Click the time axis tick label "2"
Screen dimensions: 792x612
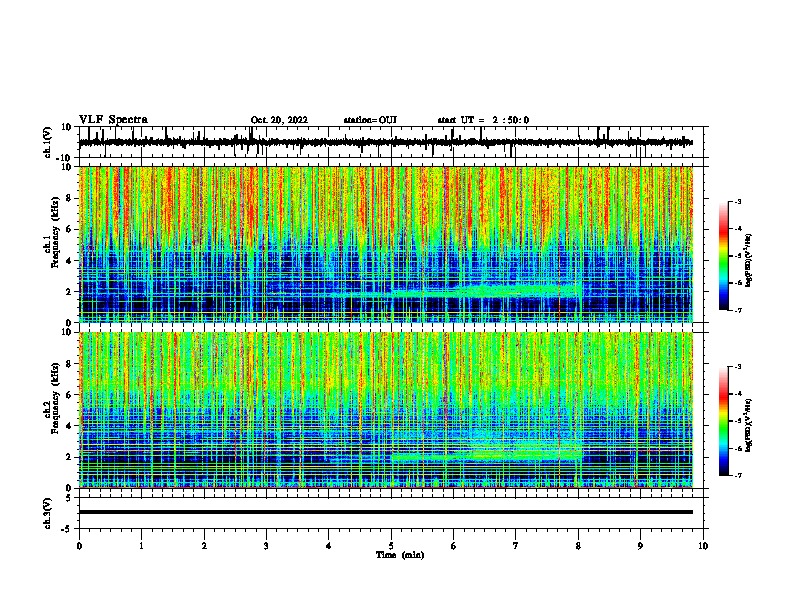click(x=204, y=546)
